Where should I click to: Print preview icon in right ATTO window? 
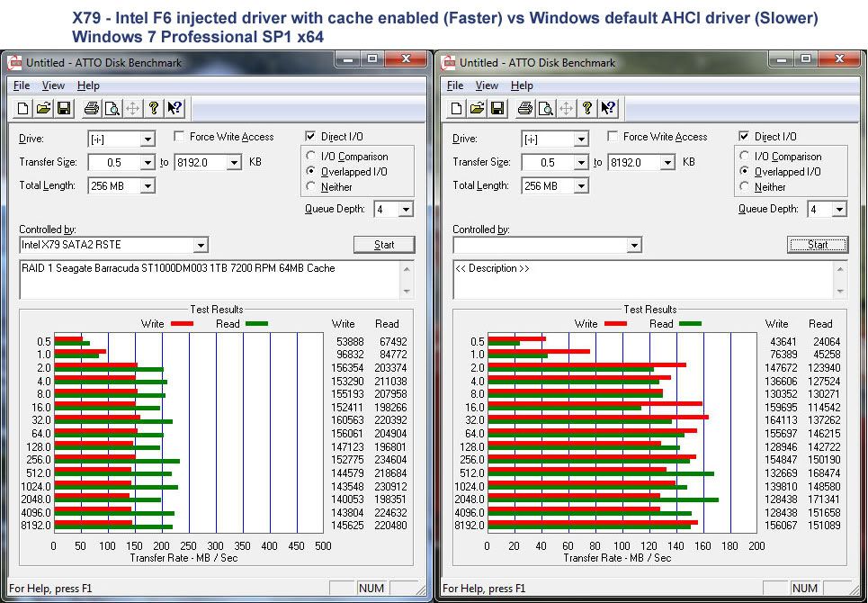[x=546, y=108]
